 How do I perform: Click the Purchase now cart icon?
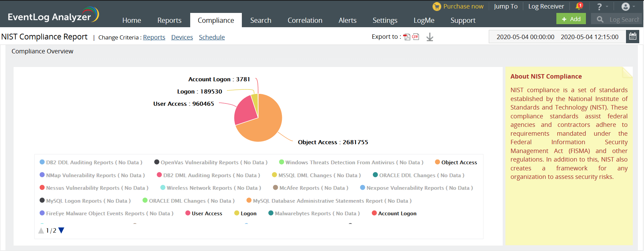tap(436, 6)
